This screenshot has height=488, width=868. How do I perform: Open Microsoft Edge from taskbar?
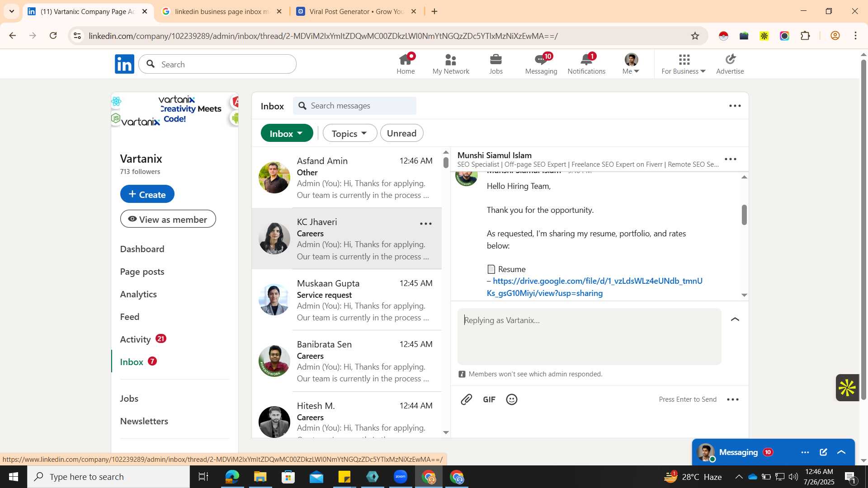232,477
